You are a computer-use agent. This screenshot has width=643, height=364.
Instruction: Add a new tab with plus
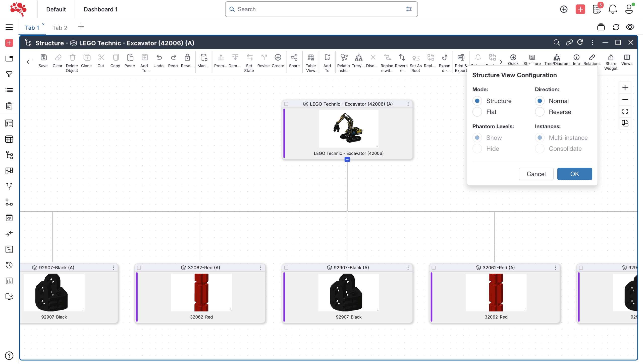(x=81, y=27)
